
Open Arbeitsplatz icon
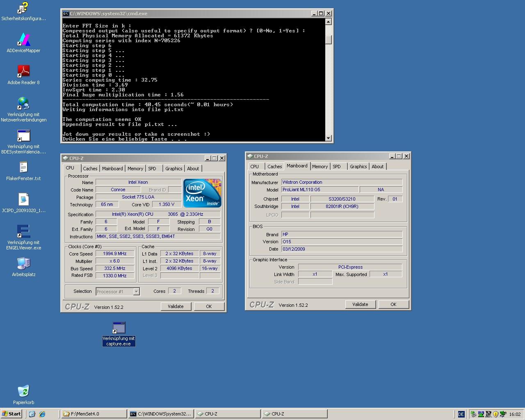click(x=23, y=263)
